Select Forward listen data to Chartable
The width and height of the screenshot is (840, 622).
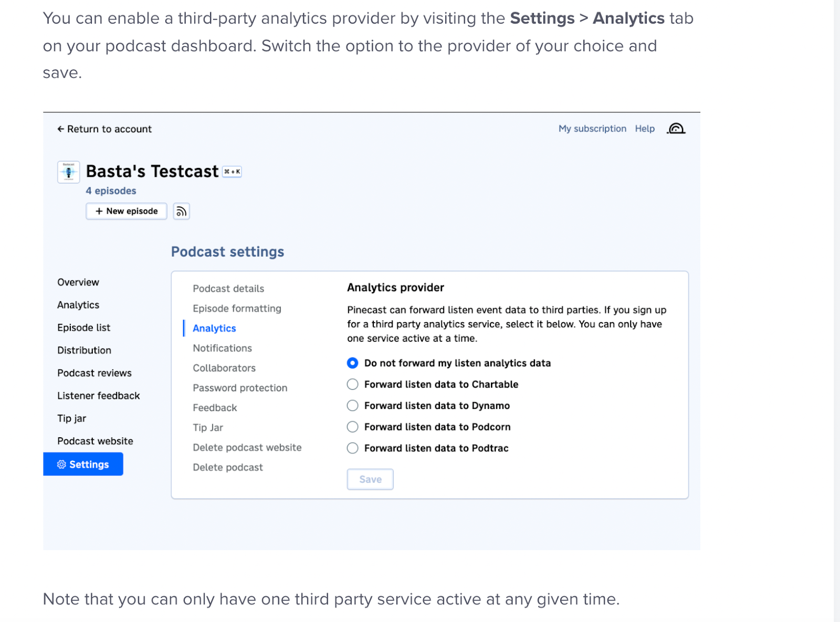353,385
